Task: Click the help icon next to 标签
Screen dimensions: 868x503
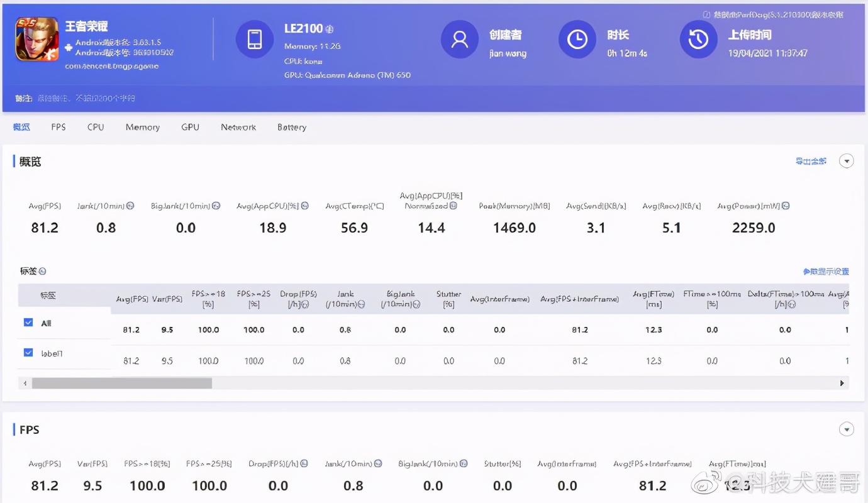Action: tap(42, 272)
